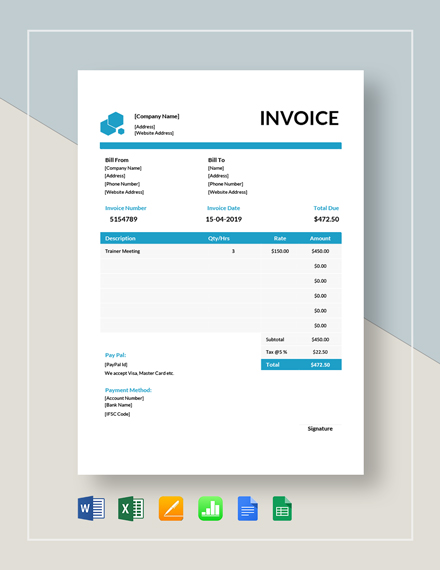Click the Microsoft Excel icon
Image resolution: width=440 pixels, height=570 pixels.
(x=131, y=508)
